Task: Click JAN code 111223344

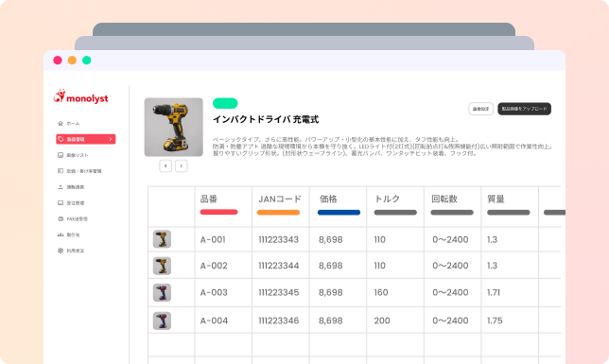Action: coord(279,266)
